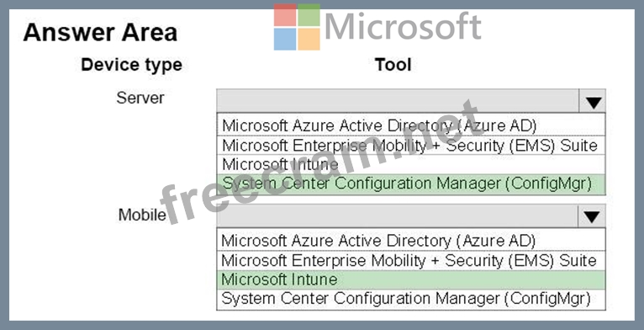The height and width of the screenshot is (330, 644).
Task: Click the Microsoft four-square logo
Action: coord(297,27)
